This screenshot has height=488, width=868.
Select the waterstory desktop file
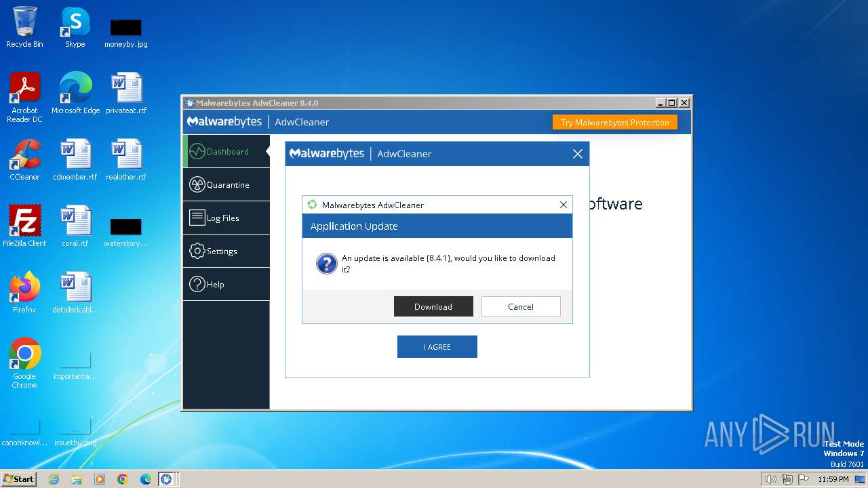[126, 232]
